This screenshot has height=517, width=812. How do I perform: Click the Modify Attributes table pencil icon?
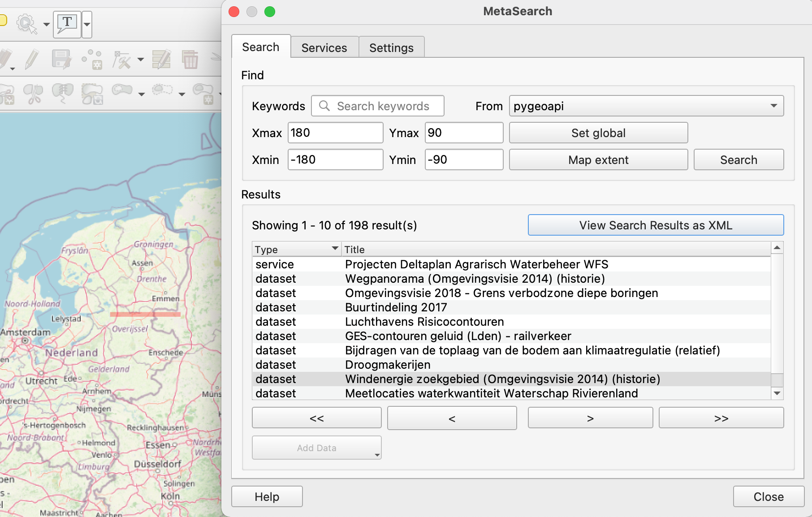click(x=161, y=60)
